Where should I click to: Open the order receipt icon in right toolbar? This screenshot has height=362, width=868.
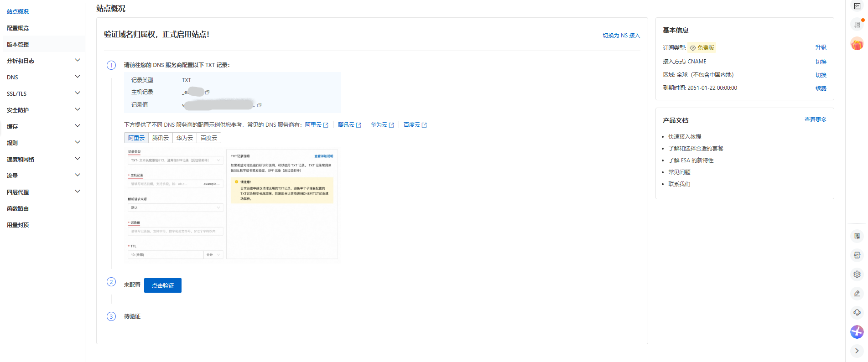pos(857,236)
